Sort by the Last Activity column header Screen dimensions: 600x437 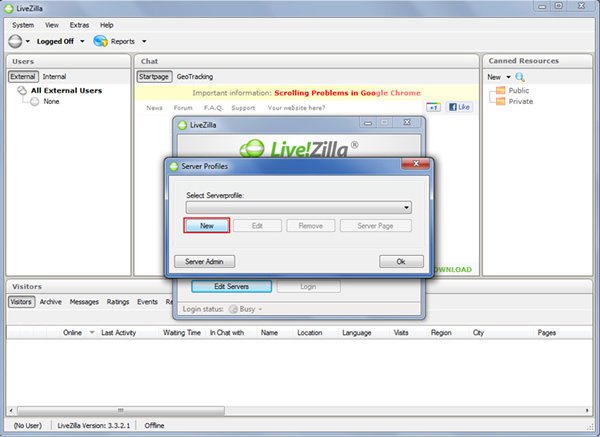pyautogui.click(x=119, y=333)
